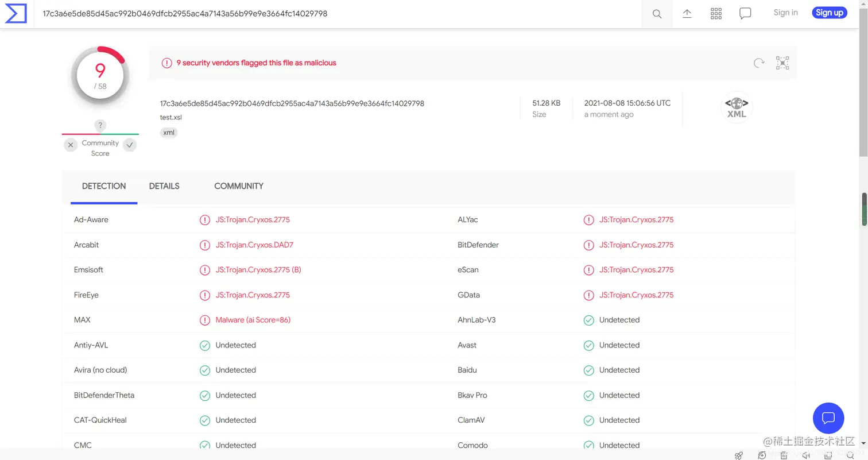Switch to the COMMUNITY tab

[239, 187]
